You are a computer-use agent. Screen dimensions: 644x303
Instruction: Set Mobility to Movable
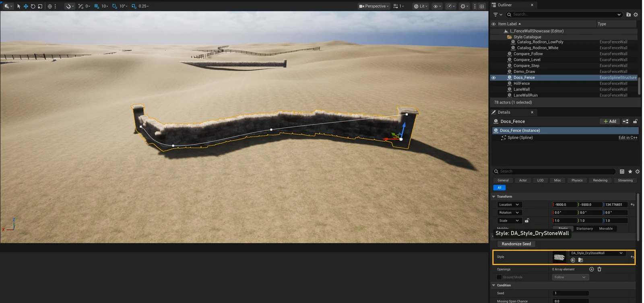[606, 228]
